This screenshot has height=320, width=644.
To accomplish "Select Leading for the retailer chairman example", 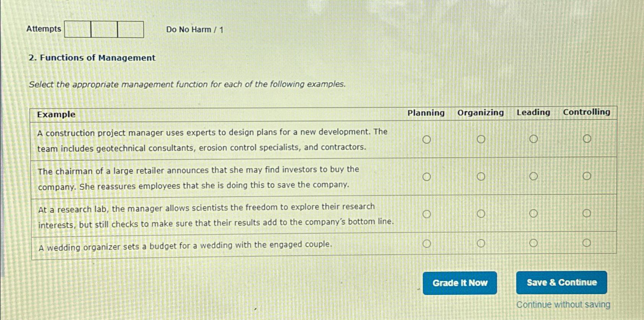I will tap(534, 176).
